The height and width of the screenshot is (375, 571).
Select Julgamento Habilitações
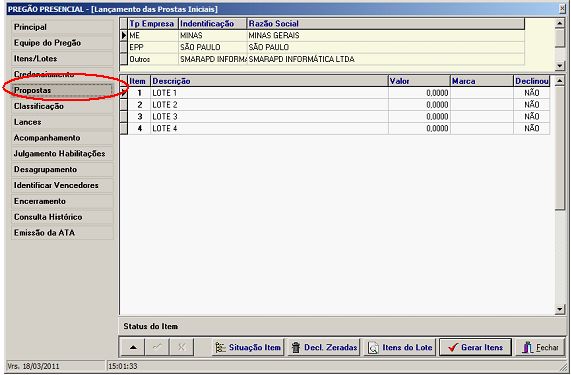point(62,154)
